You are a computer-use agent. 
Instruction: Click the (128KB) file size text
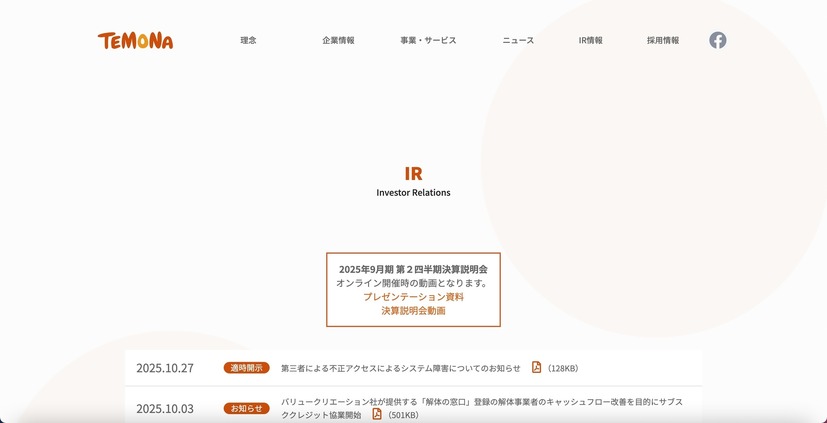(563, 368)
